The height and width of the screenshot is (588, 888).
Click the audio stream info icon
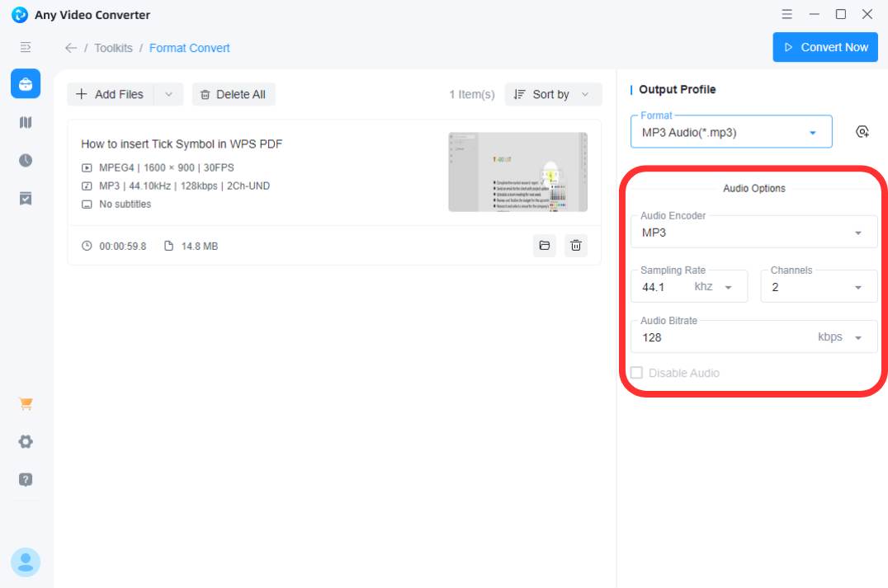87,186
